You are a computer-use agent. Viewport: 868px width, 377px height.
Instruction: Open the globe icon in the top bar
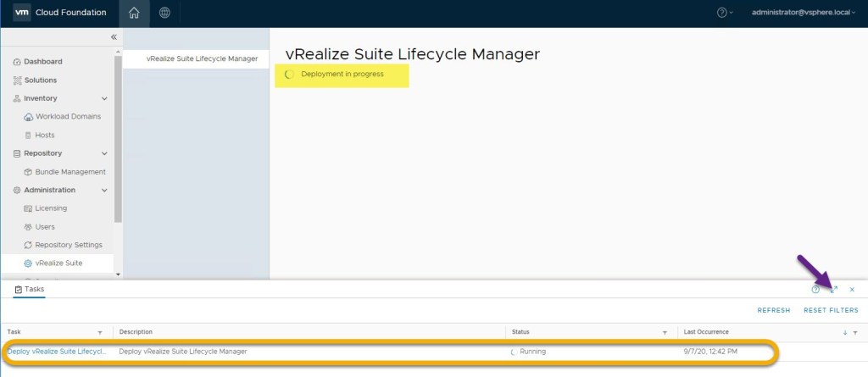(164, 13)
